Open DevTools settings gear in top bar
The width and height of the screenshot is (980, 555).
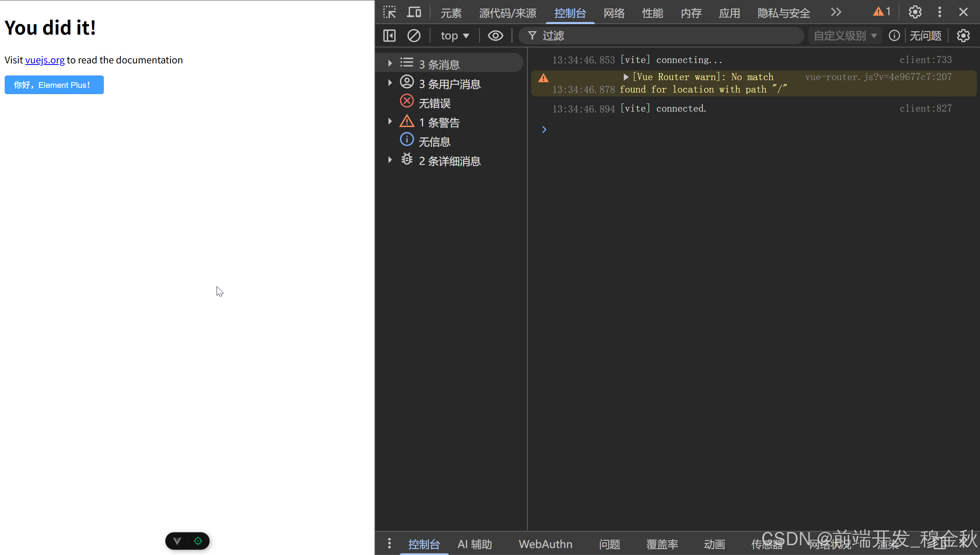pos(915,12)
